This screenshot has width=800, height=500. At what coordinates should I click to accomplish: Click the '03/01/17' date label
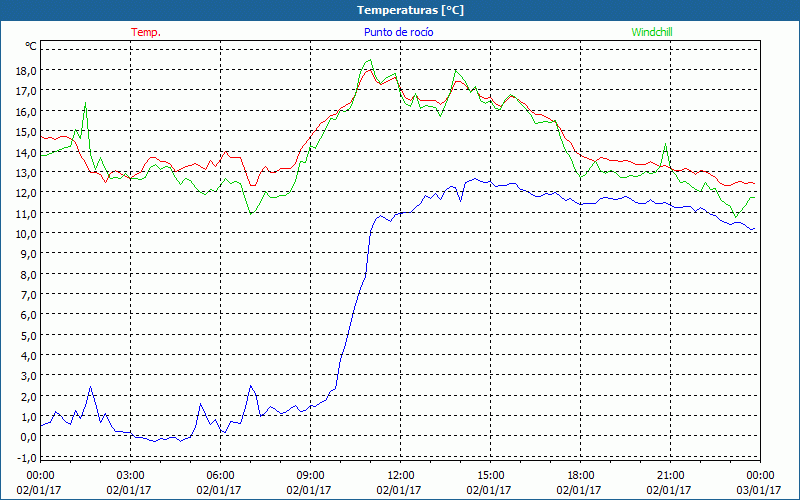click(759, 490)
